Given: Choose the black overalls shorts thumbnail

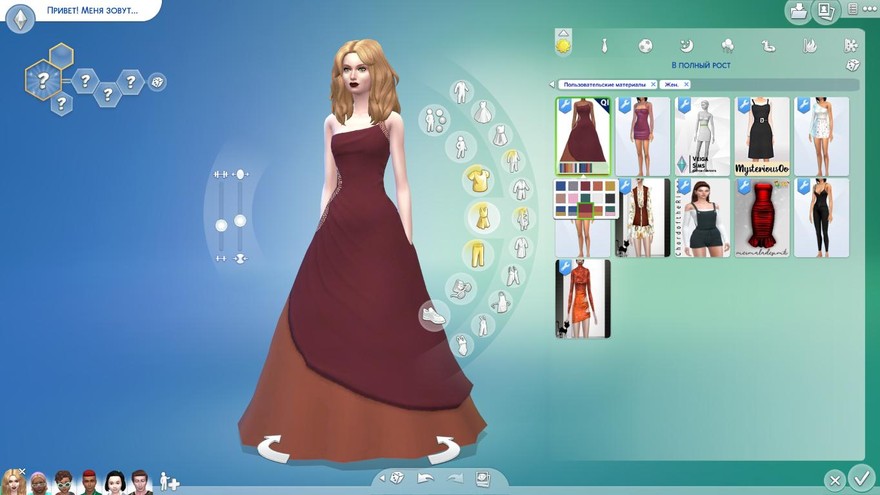Looking at the screenshot, I should 702,218.
